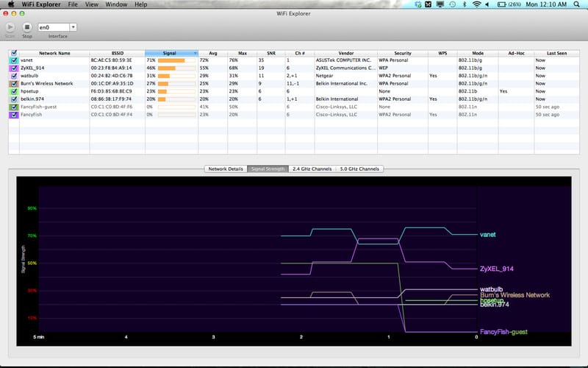Viewport: 588px width, 368px height.
Task: Click the menu bar clock Mon 12:10 AM
Action: click(546, 4)
